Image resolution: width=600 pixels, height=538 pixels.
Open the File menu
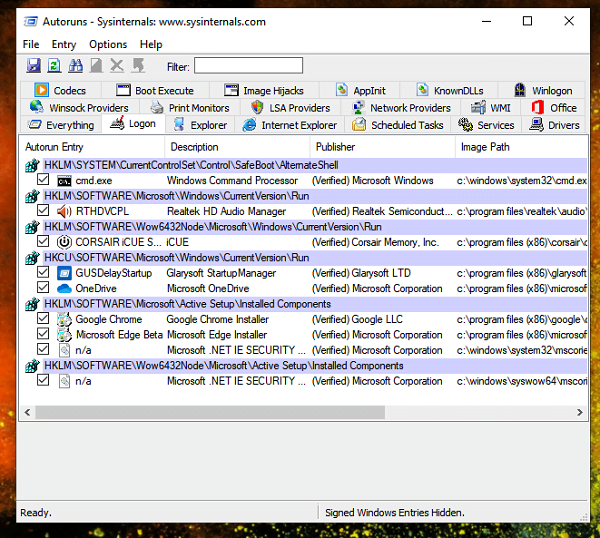[31, 44]
